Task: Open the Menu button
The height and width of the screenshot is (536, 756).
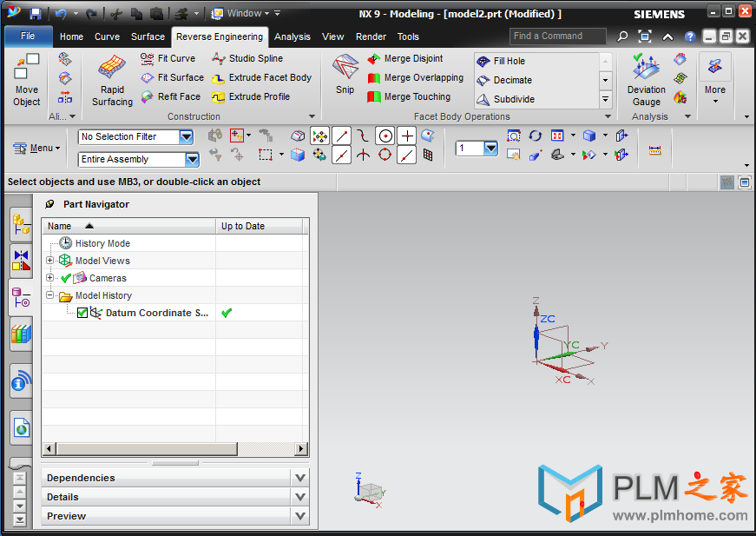Action: [36, 148]
